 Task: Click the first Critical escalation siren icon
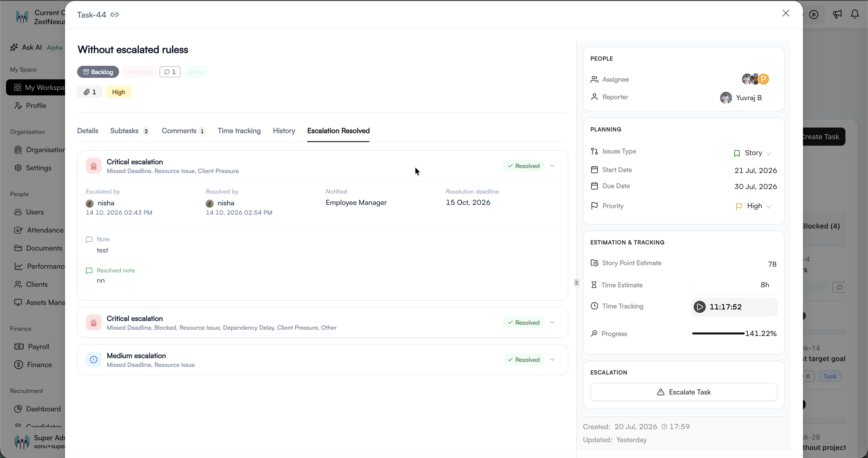pyautogui.click(x=94, y=166)
